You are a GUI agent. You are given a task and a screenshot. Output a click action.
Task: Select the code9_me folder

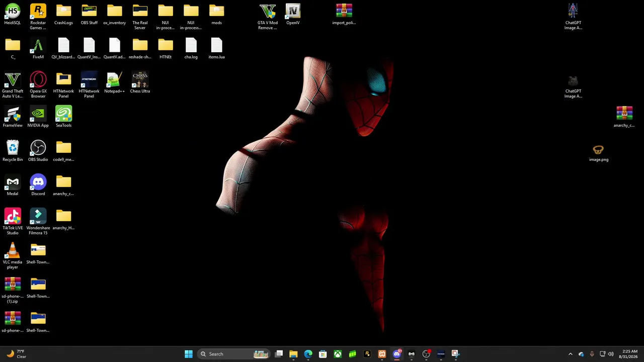[x=63, y=151]
